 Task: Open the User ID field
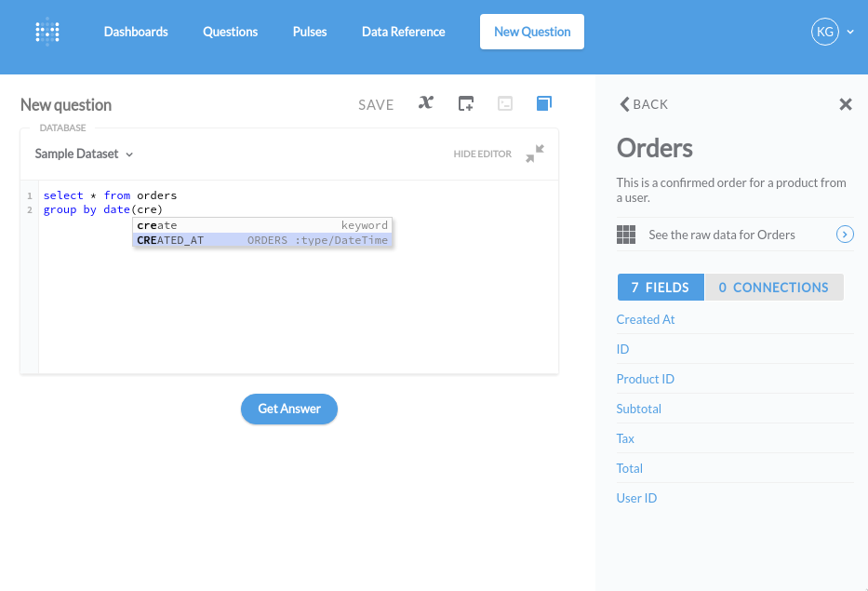636,499
